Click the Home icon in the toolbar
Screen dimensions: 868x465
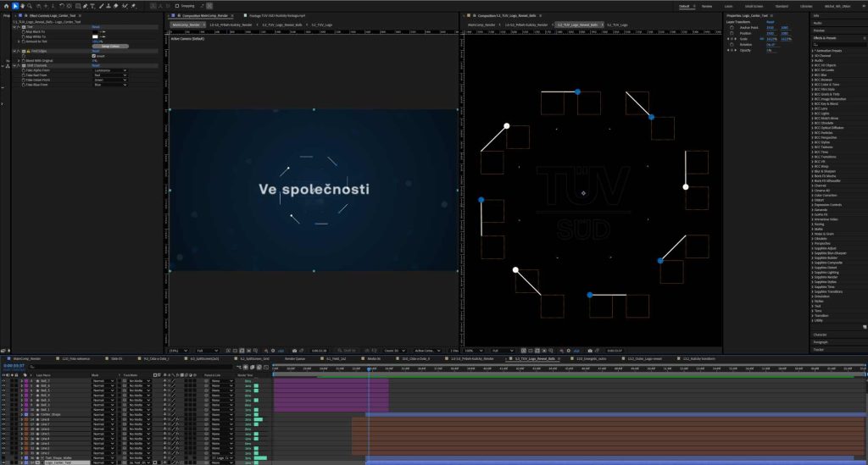(x=5, y=6)
